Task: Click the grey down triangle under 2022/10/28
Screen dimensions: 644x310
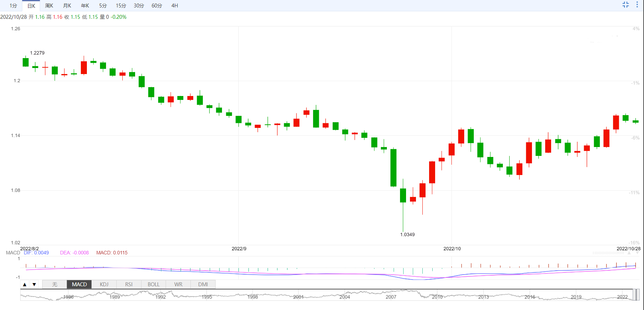Action: click(x=637, y=253)
